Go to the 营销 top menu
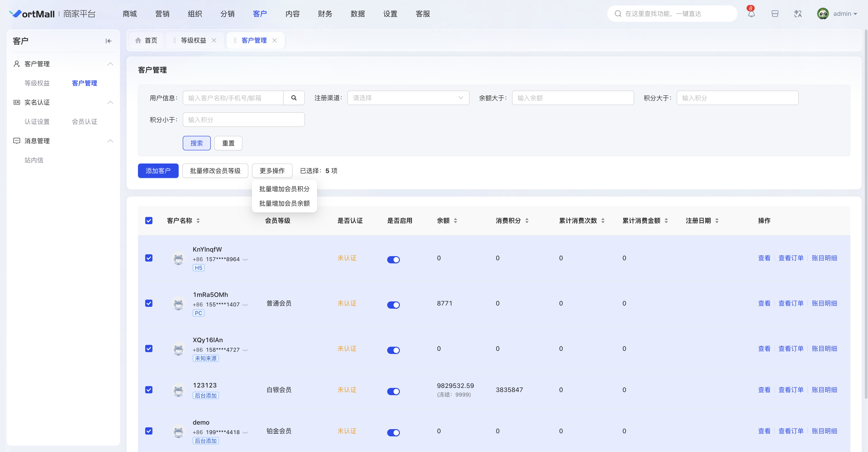The width and height of the screenshot is (868, 452). tap(162, 14)
